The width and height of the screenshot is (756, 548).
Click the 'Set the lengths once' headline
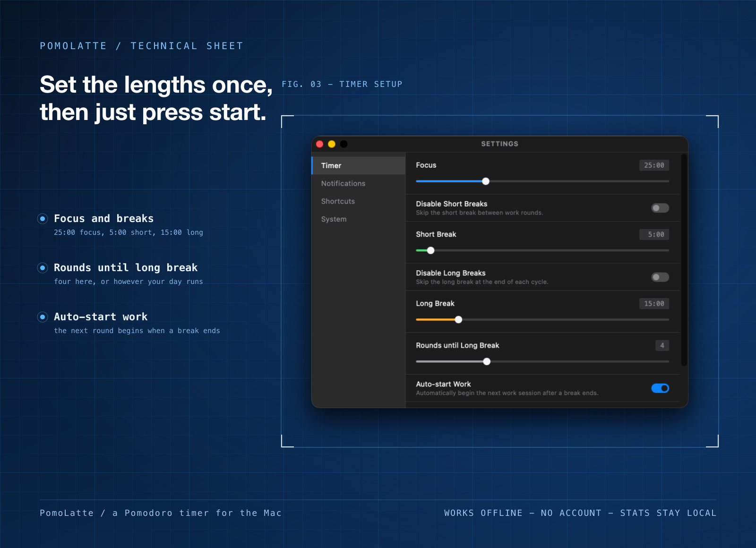156,85
